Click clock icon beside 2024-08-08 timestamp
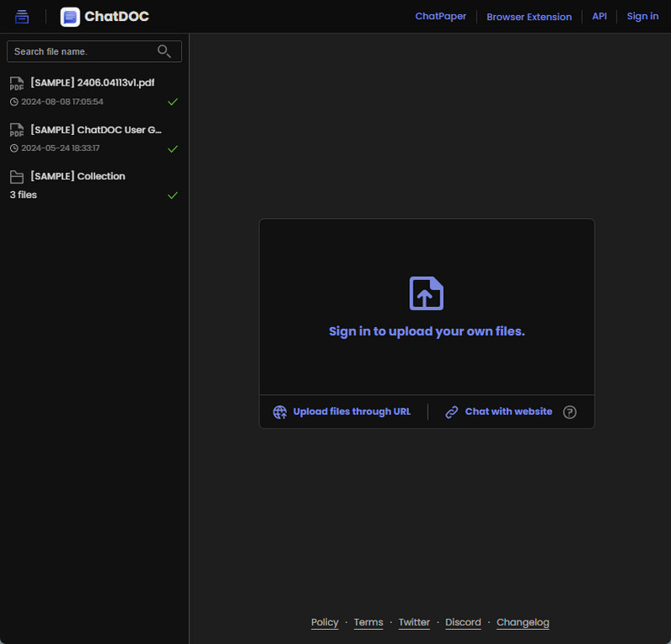Image resolution: width=671 pixels, height=644 pixels. pos(14,101)
